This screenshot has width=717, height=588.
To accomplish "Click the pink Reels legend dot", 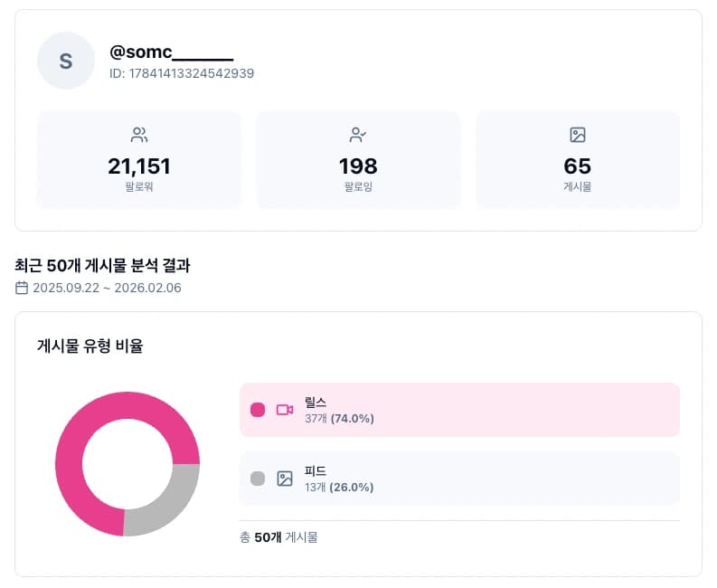I will point(258,410).
